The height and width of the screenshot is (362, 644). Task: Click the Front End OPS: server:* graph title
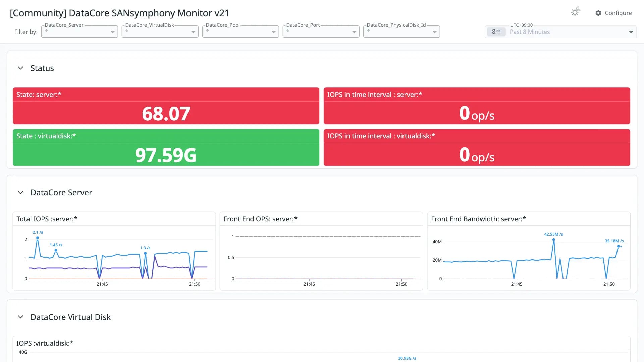point(260,219)
